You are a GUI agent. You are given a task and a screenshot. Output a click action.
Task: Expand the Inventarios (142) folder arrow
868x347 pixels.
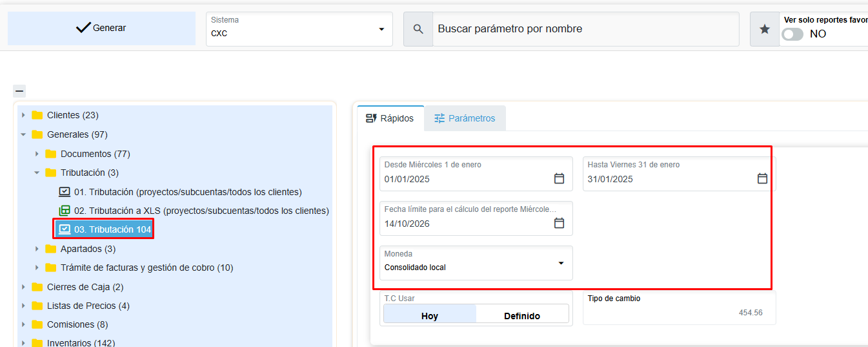[24, 343]
